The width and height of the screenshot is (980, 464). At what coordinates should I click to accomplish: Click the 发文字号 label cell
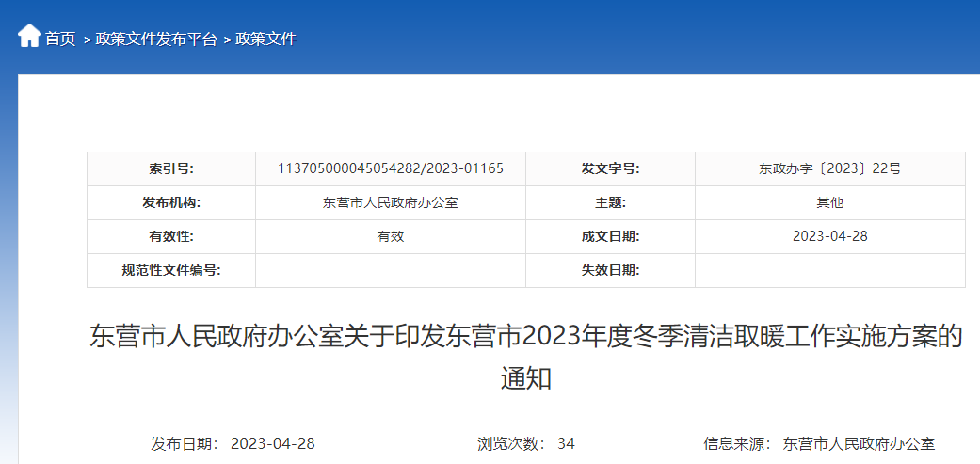pos(610,169)
